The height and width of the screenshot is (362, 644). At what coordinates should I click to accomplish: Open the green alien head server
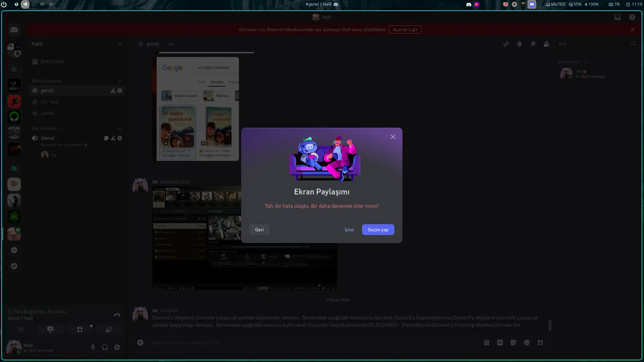point(14,117)
